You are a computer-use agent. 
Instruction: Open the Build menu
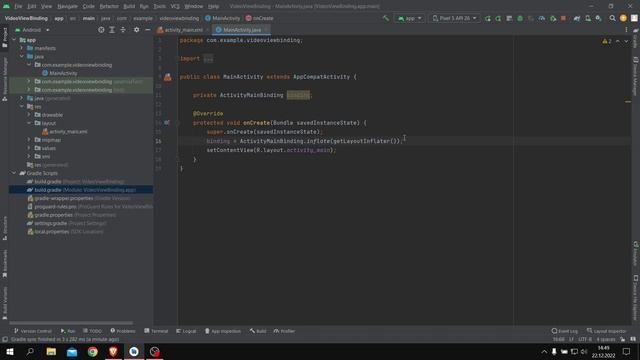[129, 7]
